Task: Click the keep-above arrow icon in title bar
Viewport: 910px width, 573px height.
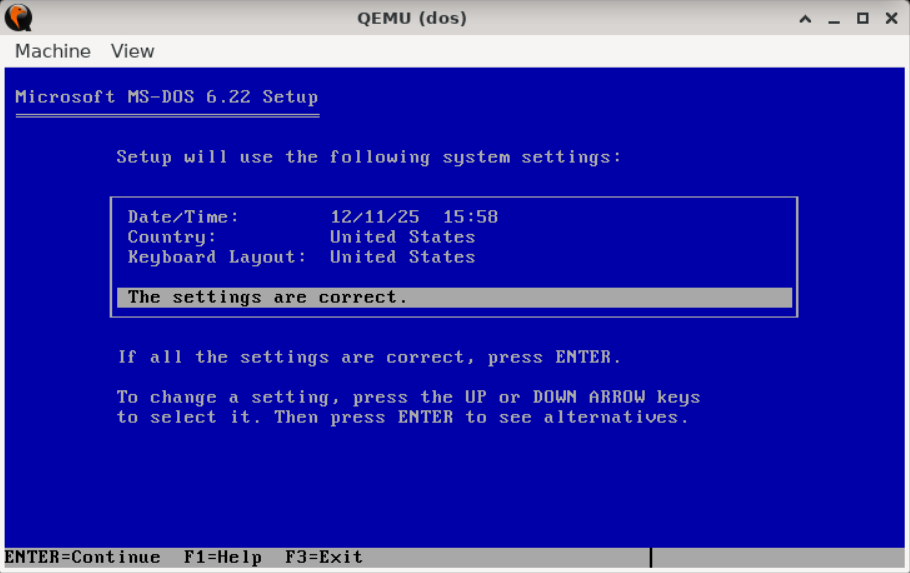Action: [x=805, y=18]
